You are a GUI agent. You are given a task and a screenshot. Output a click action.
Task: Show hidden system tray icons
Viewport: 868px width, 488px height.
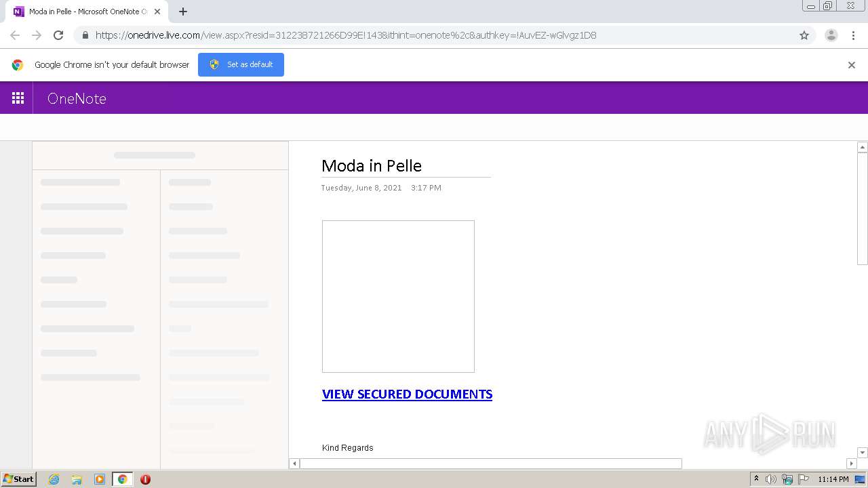point(757,479)
